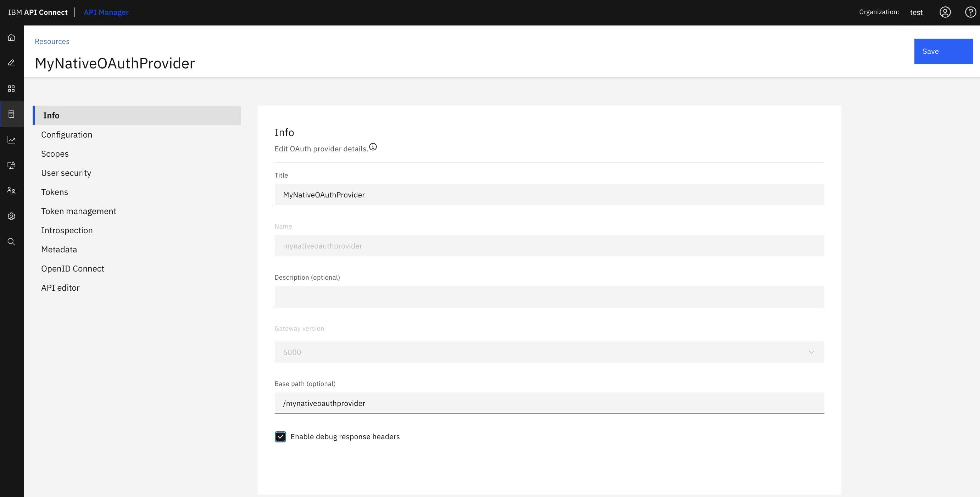980x497 pixels.
Task: Follow the Resources breadcrumb link
Action: pyautogui.click(x=52, y=41)
